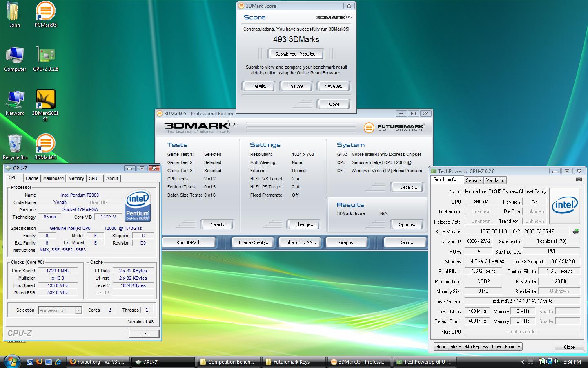Click Close button in GPU-Z

coord(569,347)
